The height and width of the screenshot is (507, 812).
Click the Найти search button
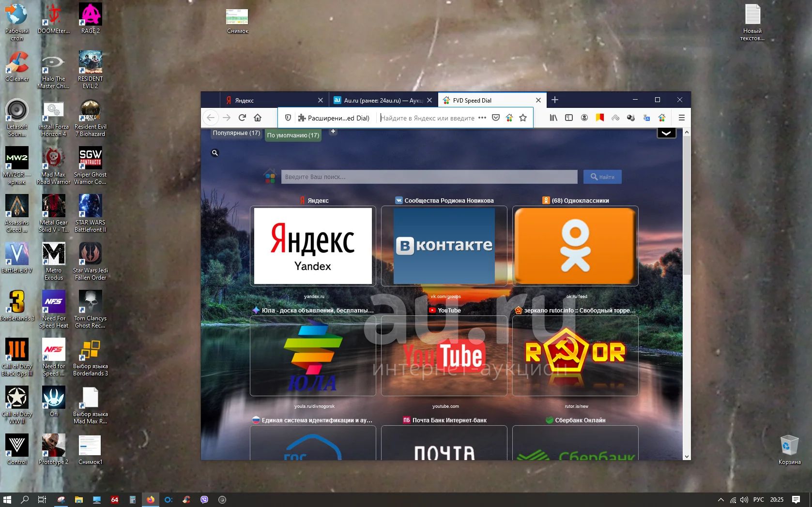pyautogui.click(x=602, y=177)
